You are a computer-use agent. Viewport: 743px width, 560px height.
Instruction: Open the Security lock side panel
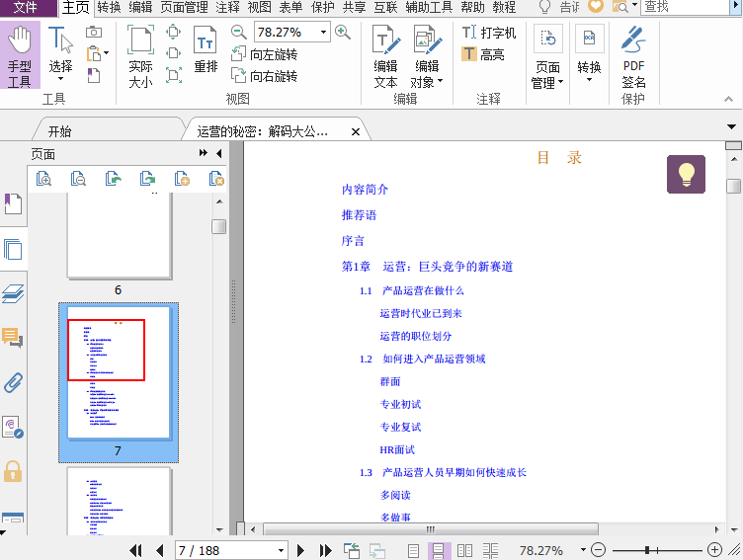click(13, 471)
